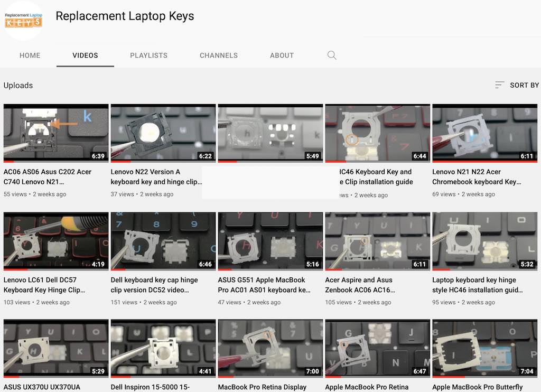Play the 7:04 MacBook Pro Butterfly thumbnail
541x392 pixels.
point(484,348)
